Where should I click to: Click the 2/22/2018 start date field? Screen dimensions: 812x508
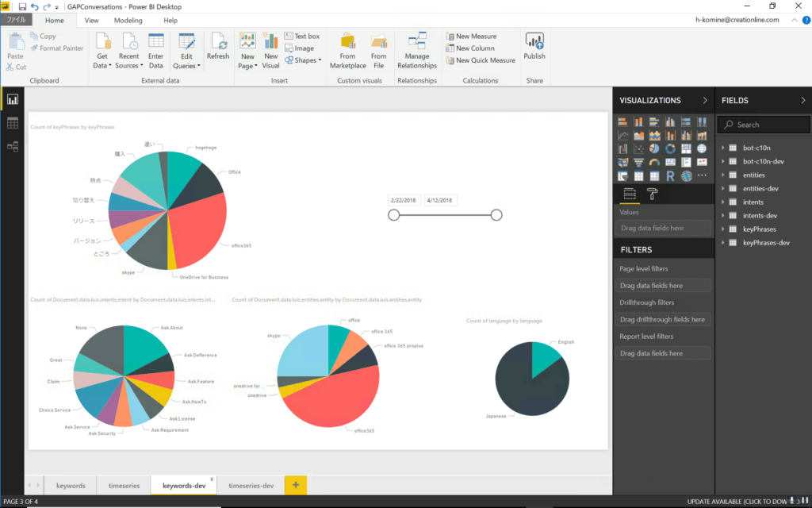pos(404,200)
